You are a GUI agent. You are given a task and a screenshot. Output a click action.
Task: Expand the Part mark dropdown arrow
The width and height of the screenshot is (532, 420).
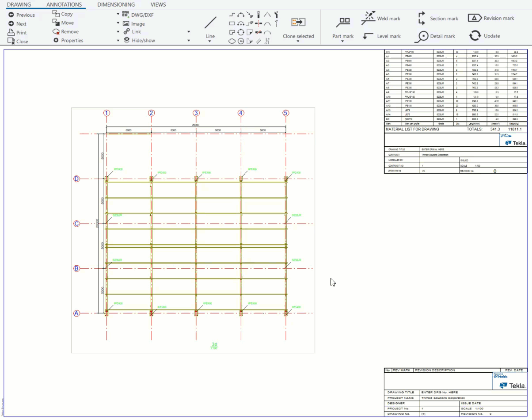tap(343, 42)
